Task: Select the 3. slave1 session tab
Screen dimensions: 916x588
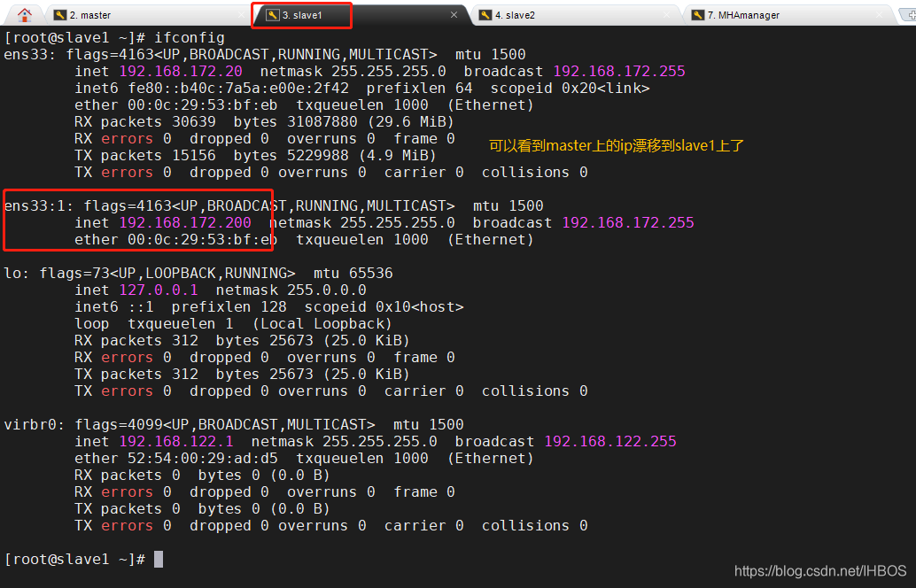Action: pyautogui.click(x=301, y=14)
